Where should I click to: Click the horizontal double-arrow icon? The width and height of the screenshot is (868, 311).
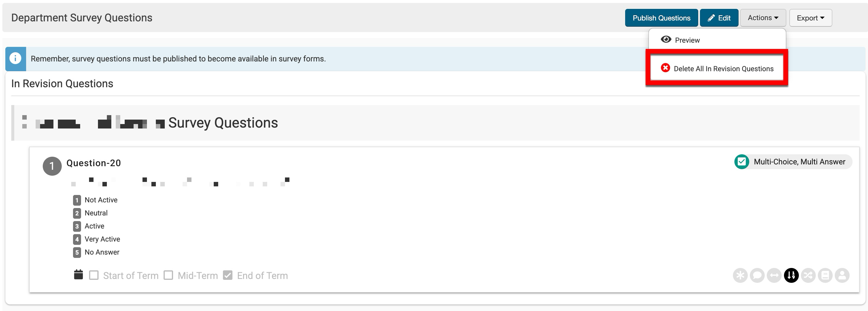tap(774, 275)
